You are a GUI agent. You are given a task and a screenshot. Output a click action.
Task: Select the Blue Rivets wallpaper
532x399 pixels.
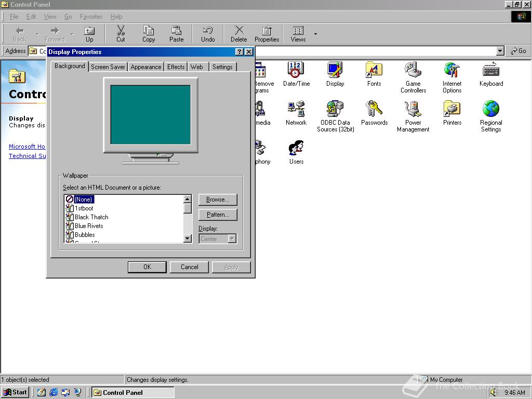(89, 226)
